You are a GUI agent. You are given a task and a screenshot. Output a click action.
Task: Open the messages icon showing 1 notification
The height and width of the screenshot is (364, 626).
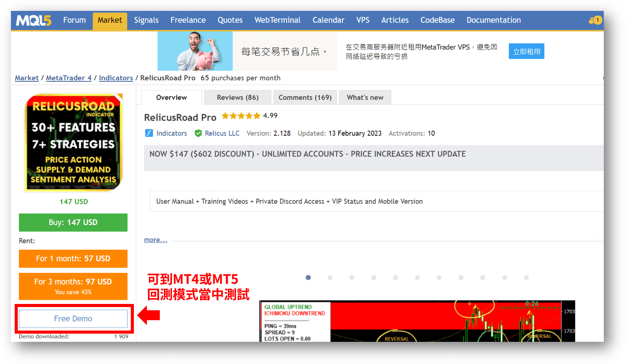595,20
